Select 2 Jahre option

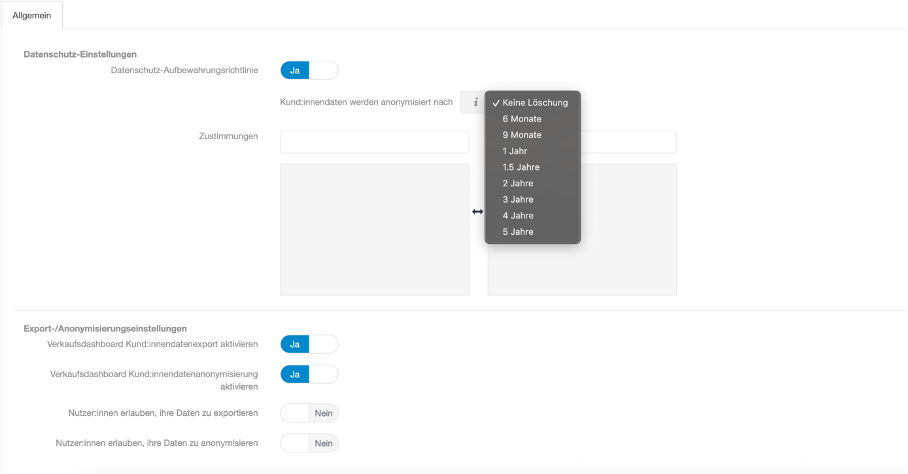(533, 183)
